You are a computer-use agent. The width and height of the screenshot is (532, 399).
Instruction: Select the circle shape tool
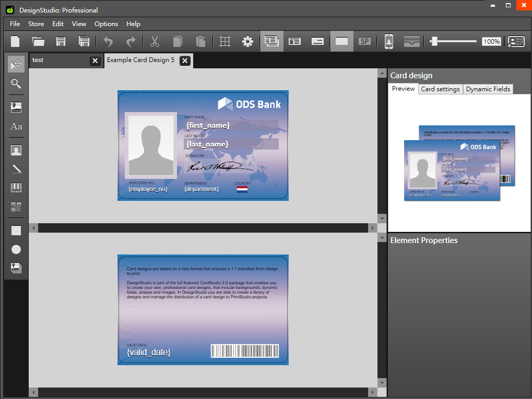pyautogui.click(x=16, y=249)
